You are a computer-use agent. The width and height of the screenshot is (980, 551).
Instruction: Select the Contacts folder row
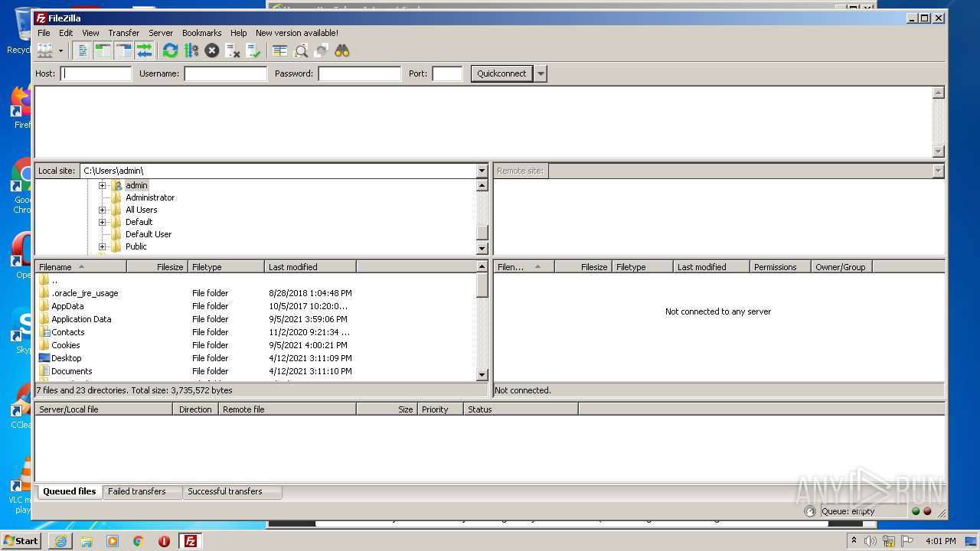tap(256, 332)
